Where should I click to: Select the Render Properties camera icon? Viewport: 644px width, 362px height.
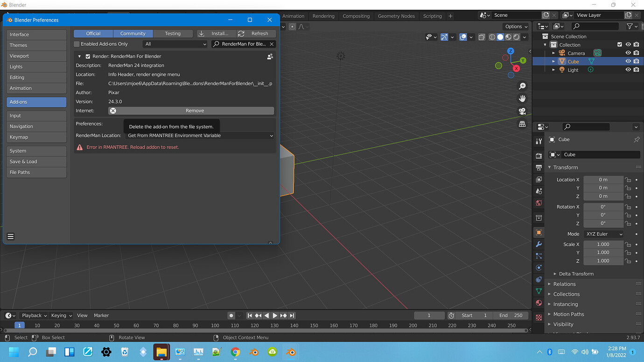[539, 155]
